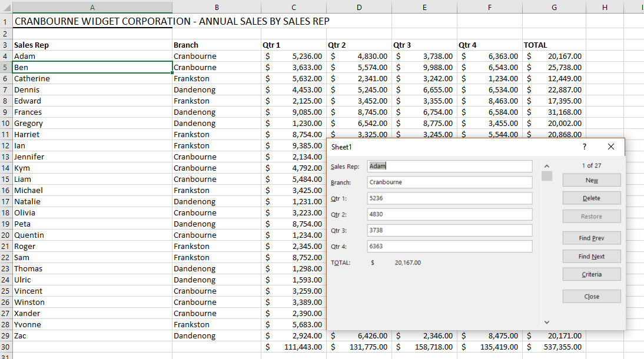Select column C header

click(x=293, y=7)
